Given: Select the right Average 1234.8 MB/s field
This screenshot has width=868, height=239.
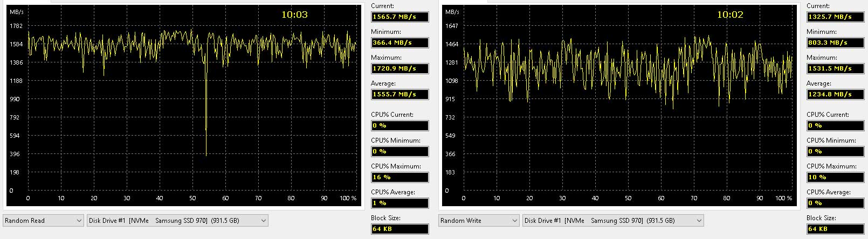Looking at the screenshot, I should [835, 94].
